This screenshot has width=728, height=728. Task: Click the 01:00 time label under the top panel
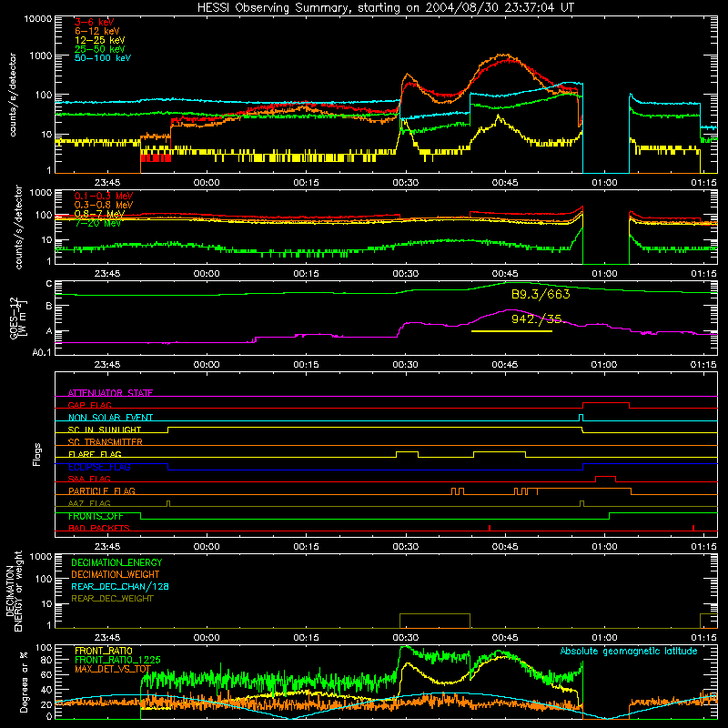(x=604, y=182)
